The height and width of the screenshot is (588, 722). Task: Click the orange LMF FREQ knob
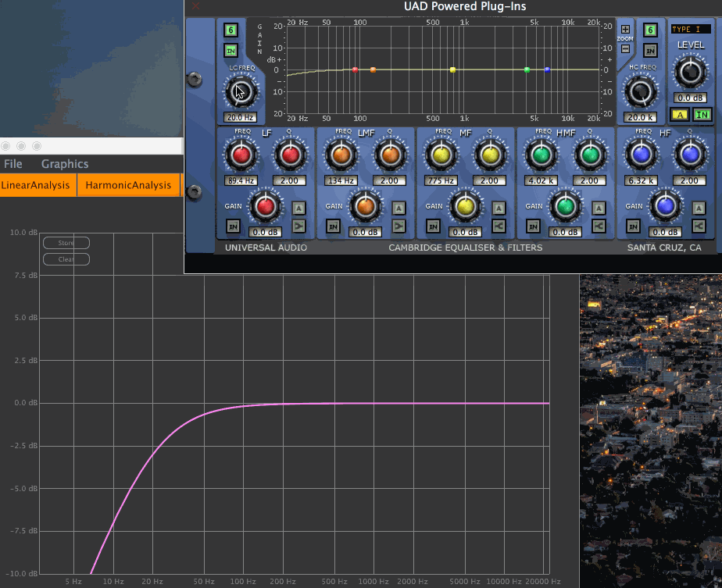click(x=341, y=155)
